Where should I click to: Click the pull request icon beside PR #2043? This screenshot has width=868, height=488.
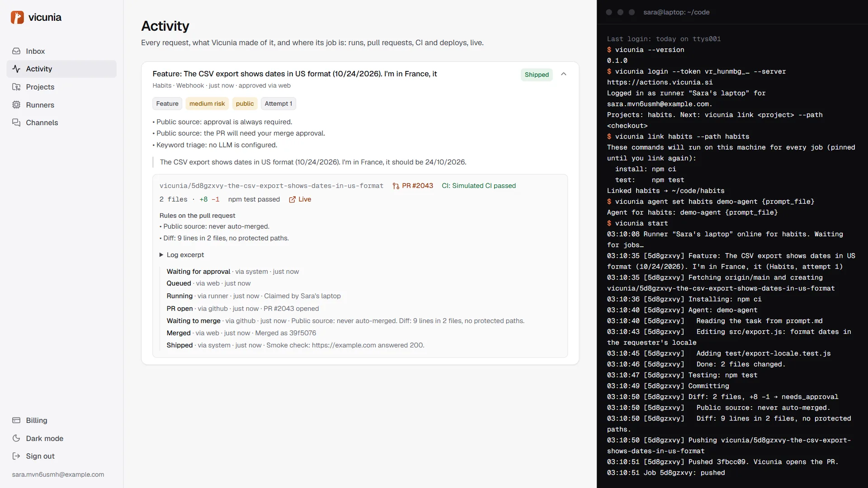396,186
